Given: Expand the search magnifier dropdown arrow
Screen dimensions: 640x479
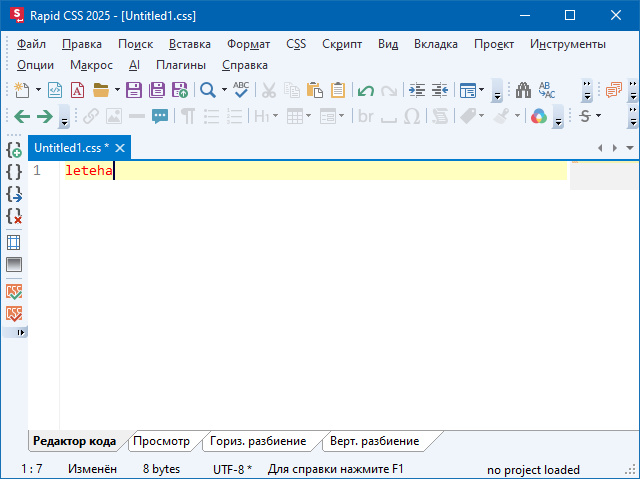Looking at the screenshot, I should pos(224,90).
